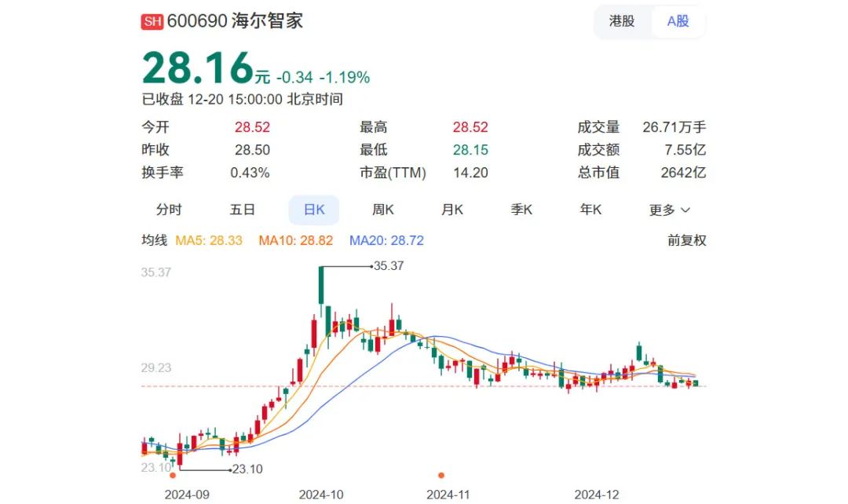Open the 五日 chart tab
The width and height of the screenshot is (848, 504).
[242, 210]
